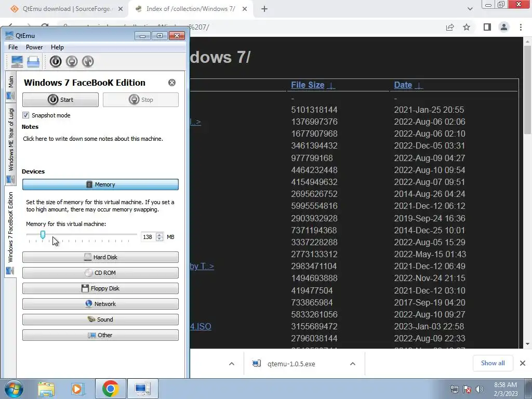Open options arrow for the left download item
The width and height of the screenshot is (532, 399).
[x=232, y=364]
